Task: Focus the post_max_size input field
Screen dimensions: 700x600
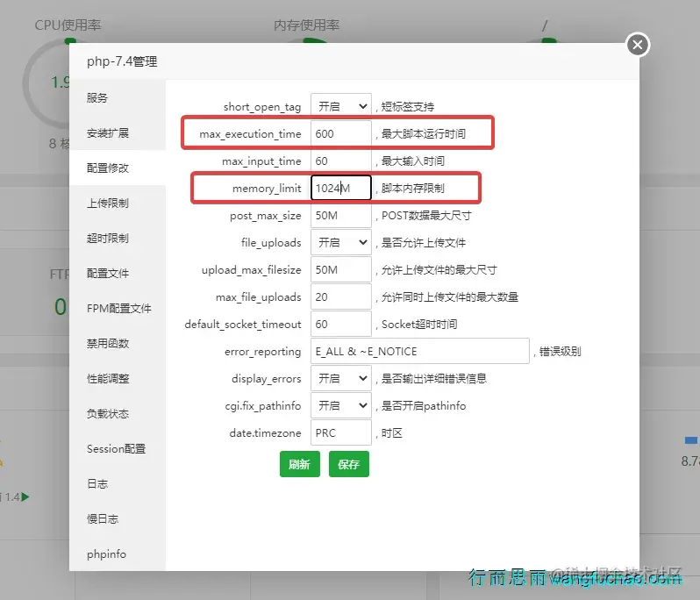Action: pyautogui.click(x=341, y=216)
